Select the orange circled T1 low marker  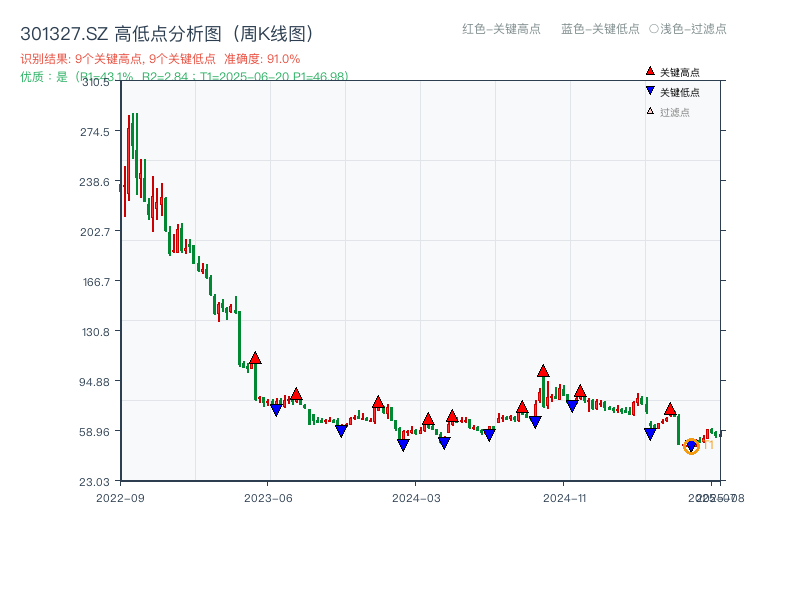point(691,446)
